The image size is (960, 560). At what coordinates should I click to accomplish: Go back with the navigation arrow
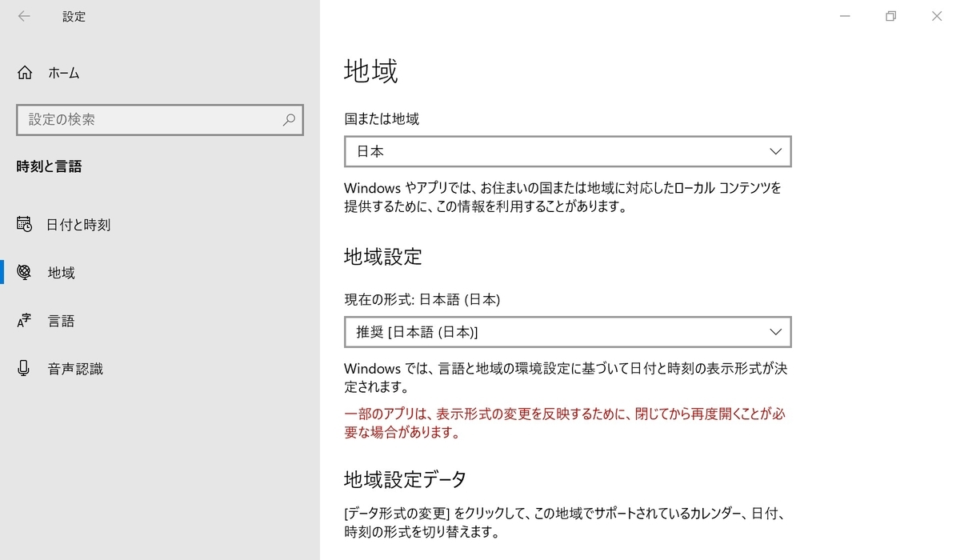coord(24,16)
